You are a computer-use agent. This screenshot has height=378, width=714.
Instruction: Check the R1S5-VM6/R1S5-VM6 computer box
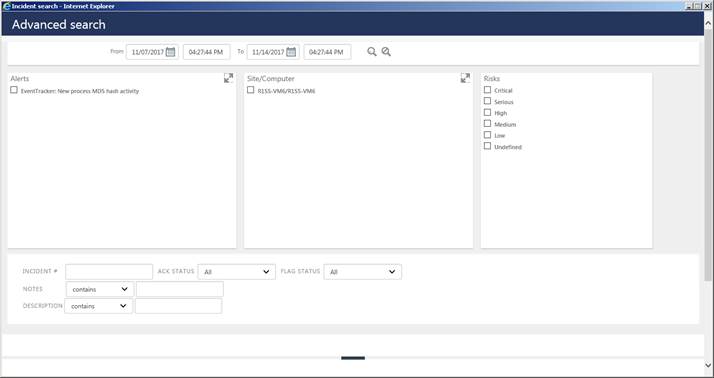(250, 90)
